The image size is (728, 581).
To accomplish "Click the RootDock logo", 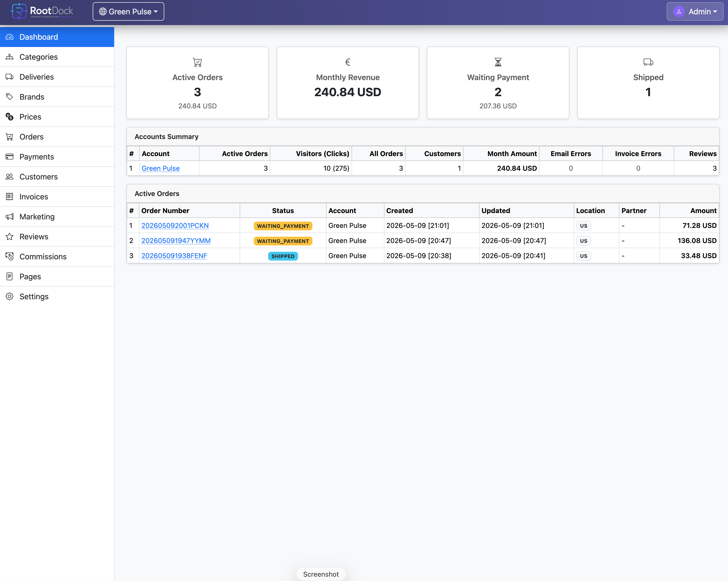I will point(43,11).
